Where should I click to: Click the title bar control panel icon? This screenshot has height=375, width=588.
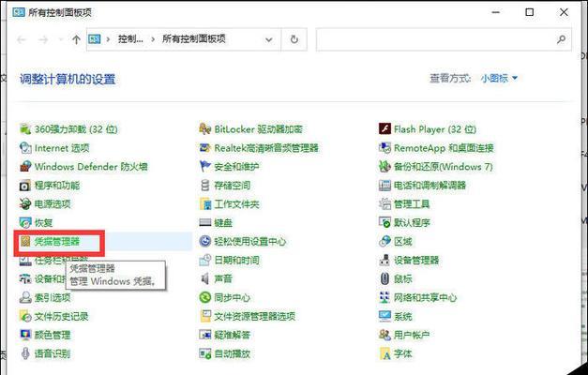click(x=19, y=12)
